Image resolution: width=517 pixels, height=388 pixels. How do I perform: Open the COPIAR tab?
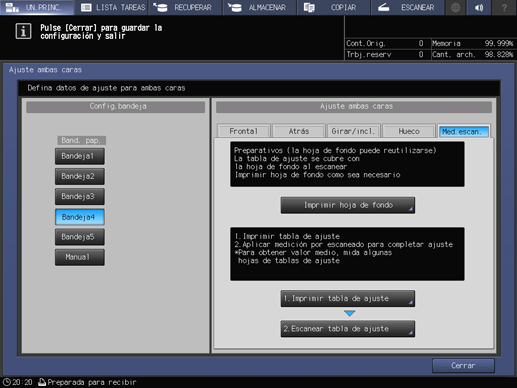pos(333,7)
